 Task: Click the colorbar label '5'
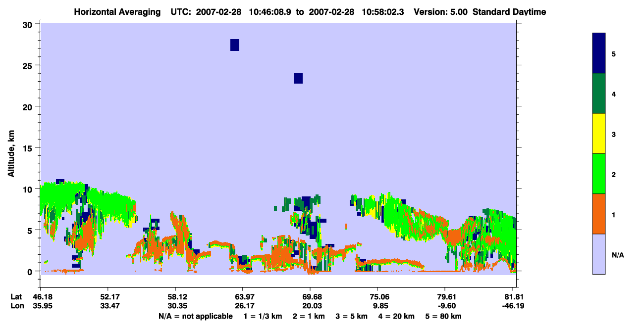point(614,54)
